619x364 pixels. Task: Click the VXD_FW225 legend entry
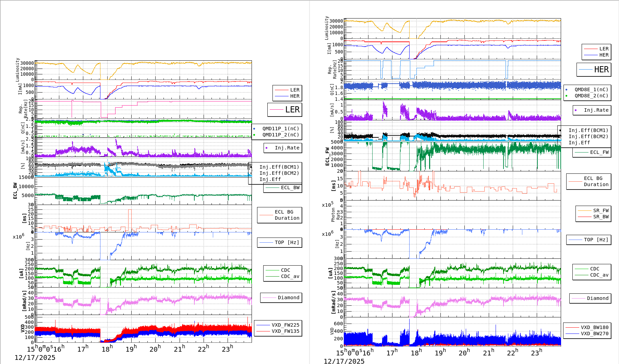coord(285,325)
